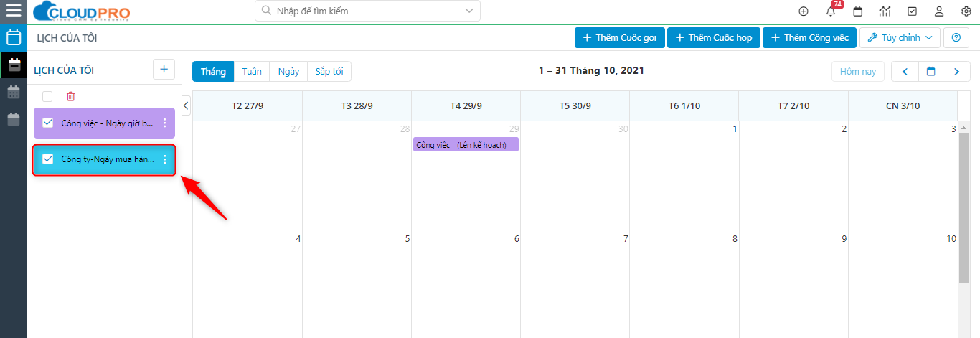Click the red trash delete icon
This screenshot has width=980, height=338.
pyautogui.click(x=70, y=96)
